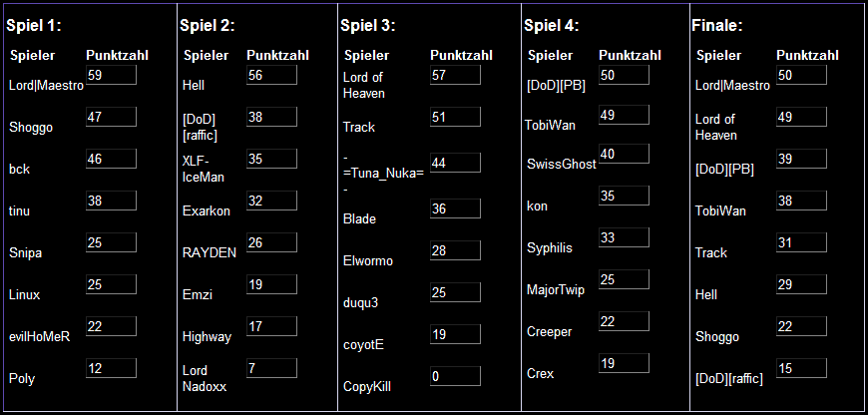
Task: Click [DoD][raffic] Finale score field 15
Action: 801,368
